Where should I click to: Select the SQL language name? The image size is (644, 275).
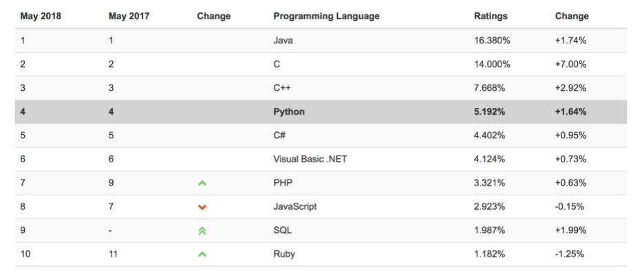pyautogui.click(x=282, y=230)
